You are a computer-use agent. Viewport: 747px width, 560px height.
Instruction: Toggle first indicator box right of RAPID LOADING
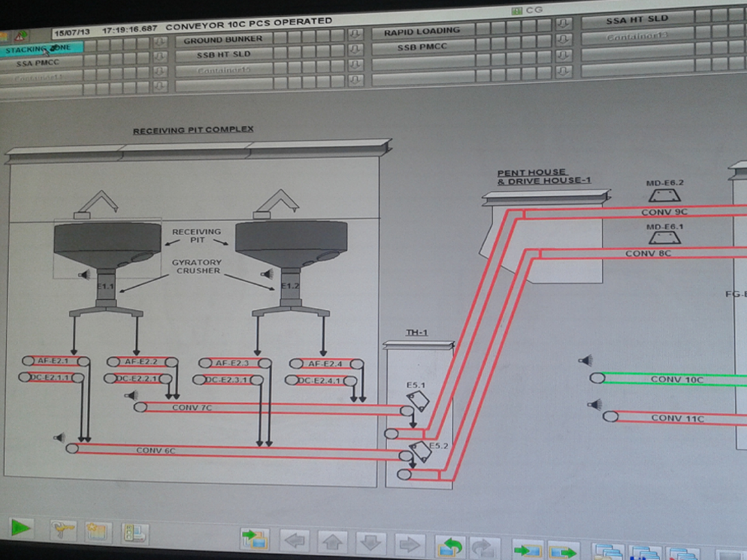click(x=482, y=29)
